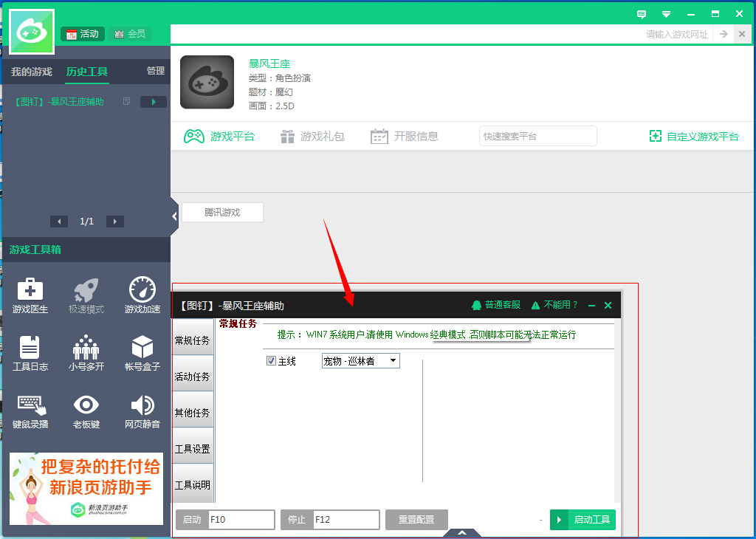Go to next page in the history tools list
Image resolution: width=756 pixels, height=539 pixels.
click(114, 222)
